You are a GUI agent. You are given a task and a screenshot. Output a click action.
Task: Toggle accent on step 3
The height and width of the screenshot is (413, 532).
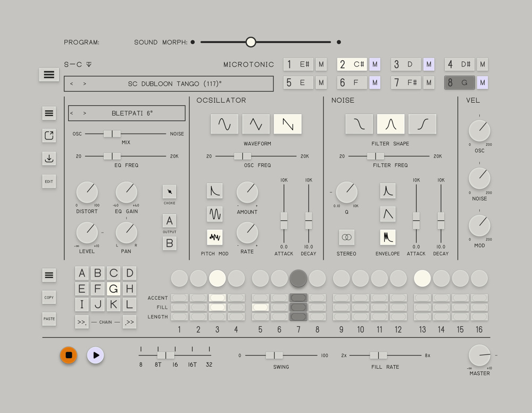[x=217, y=298]
